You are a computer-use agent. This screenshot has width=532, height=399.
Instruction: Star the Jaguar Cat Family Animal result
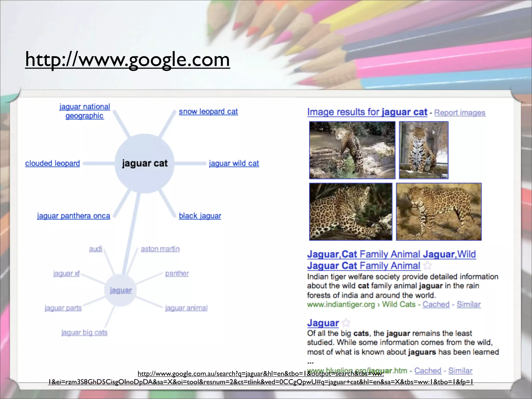[427, 266]
